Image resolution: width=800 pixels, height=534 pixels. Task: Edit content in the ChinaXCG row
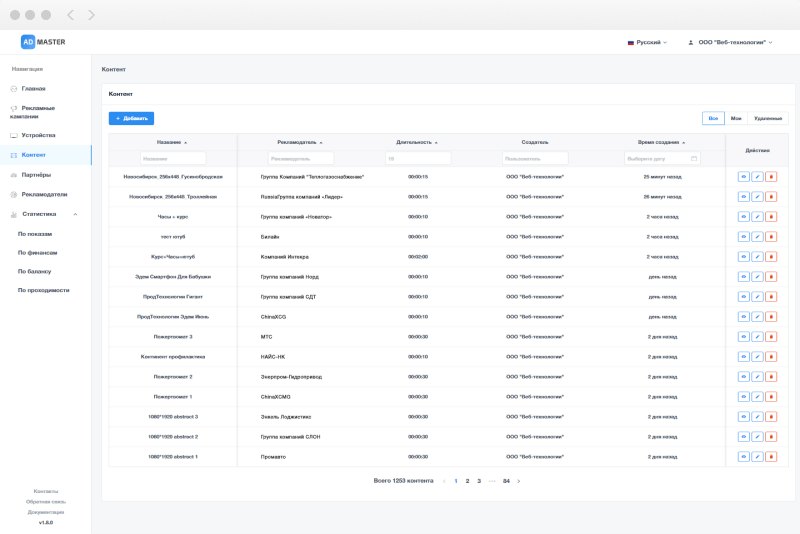click(x=757, y=317)
